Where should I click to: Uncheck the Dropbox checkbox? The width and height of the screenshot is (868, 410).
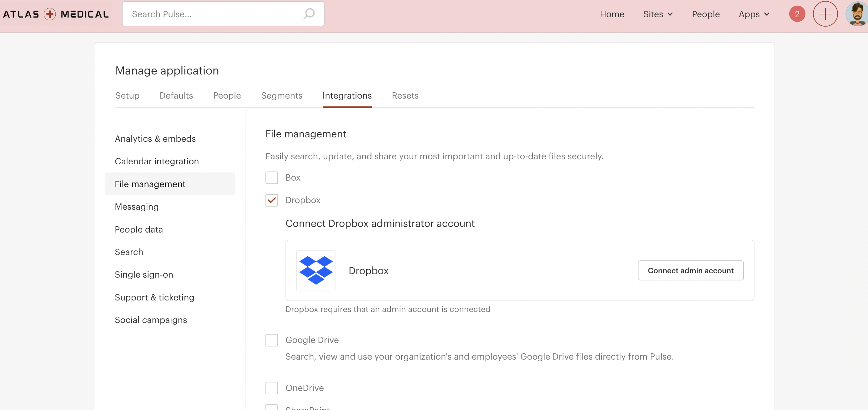coord(272,200)
